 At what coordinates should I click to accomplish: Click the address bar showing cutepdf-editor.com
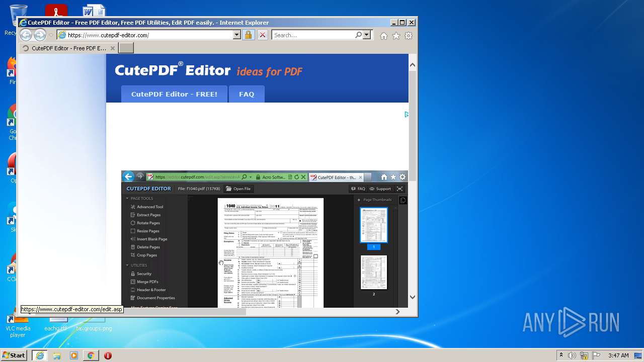(x=145, y=35)
